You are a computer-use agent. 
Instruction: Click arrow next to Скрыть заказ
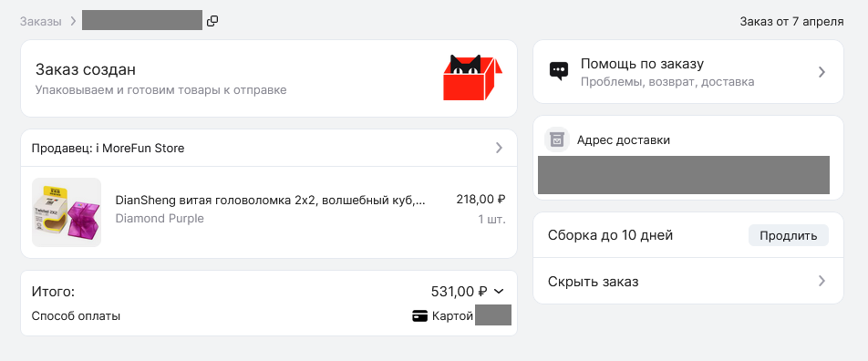(822, 282)
